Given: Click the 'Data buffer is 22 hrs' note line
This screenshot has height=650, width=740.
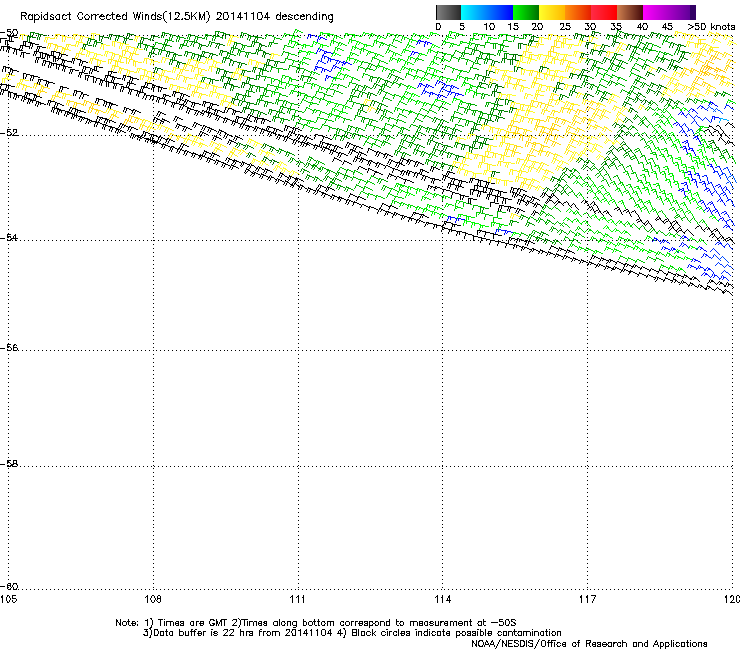Looking at the screenshot, I should [352, 633].
